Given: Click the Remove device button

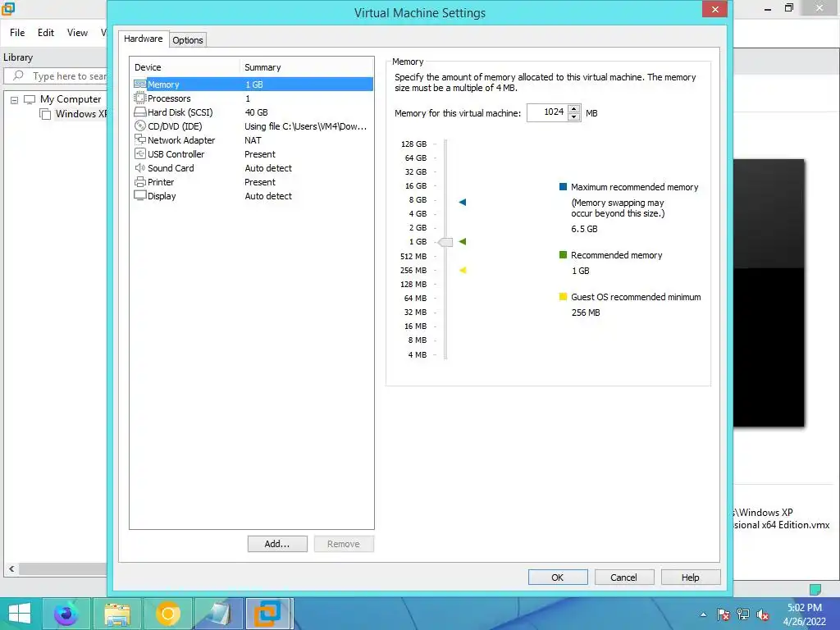Looking at the screenshot, I should [344, 544].
